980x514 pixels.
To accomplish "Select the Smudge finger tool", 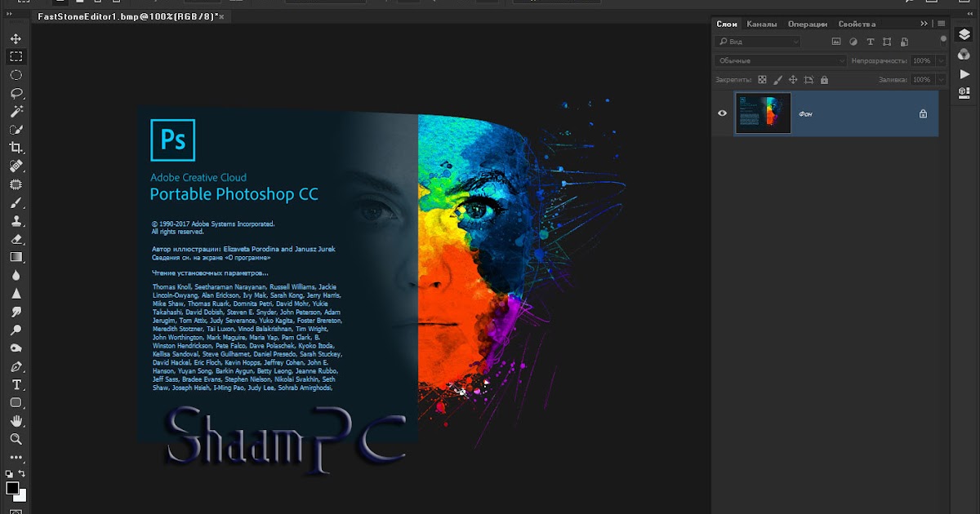I will pyautogui.click(x=16, y=312).
